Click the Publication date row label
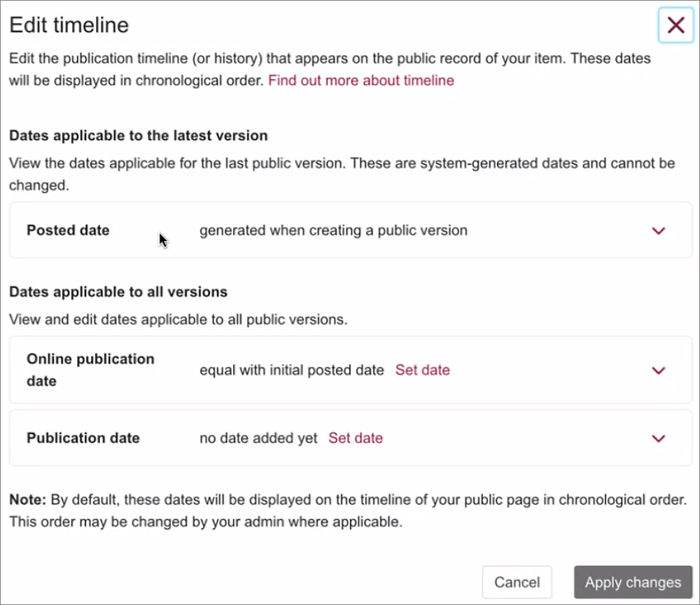 [x=83, y=438]
